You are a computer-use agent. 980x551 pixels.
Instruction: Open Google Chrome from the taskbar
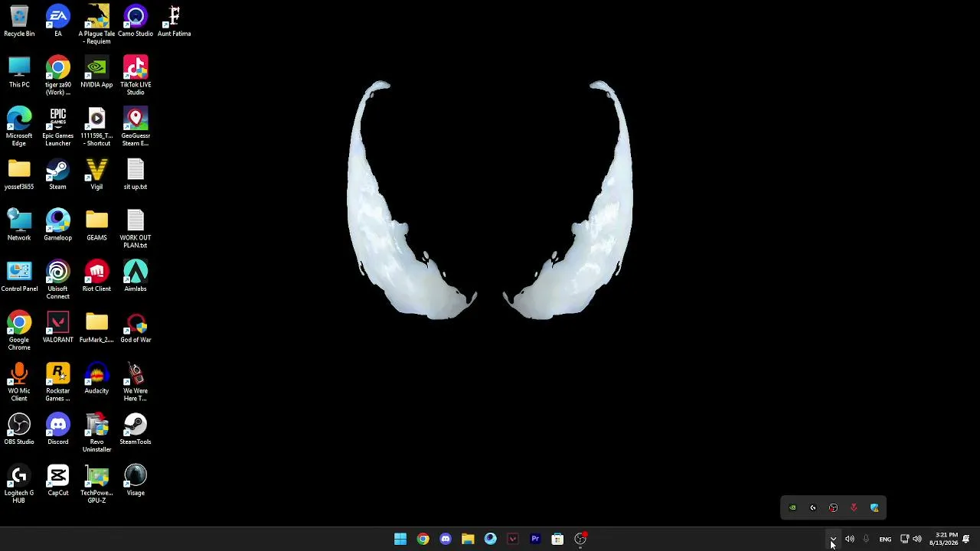click(423, 539)
